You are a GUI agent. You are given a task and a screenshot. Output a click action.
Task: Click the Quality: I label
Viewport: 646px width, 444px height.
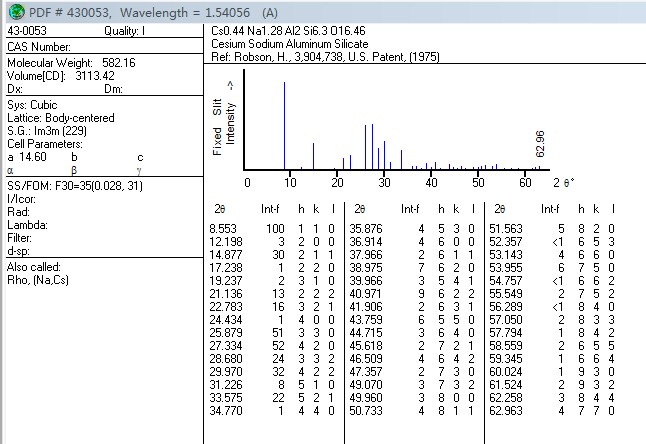click(124, 31)
